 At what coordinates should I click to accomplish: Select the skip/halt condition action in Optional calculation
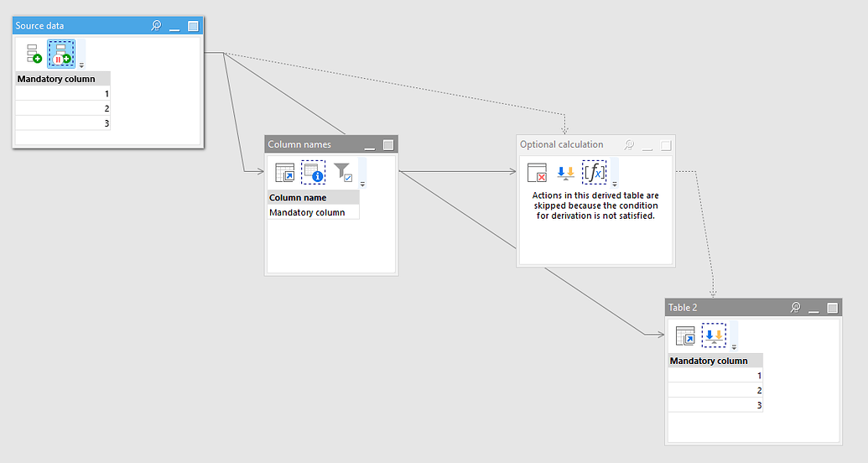tap(537, 172)
